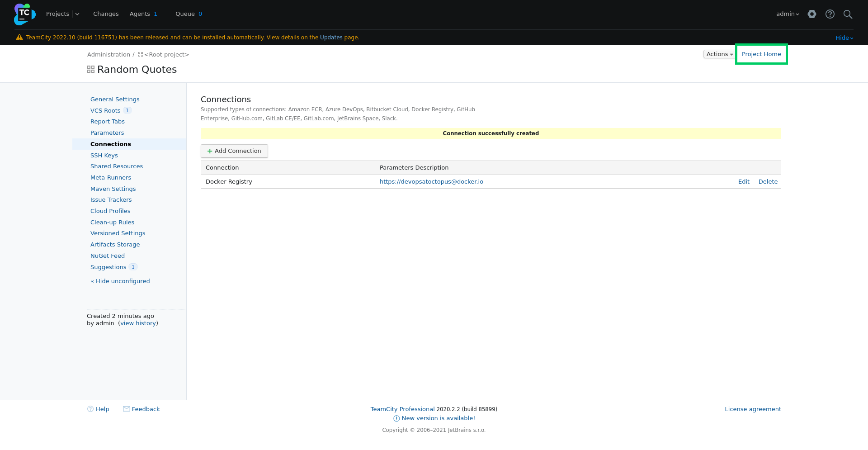This screenshot has height=450, width=868.
Task: Open the Feedback link in footer
Action: coord(146,409)
